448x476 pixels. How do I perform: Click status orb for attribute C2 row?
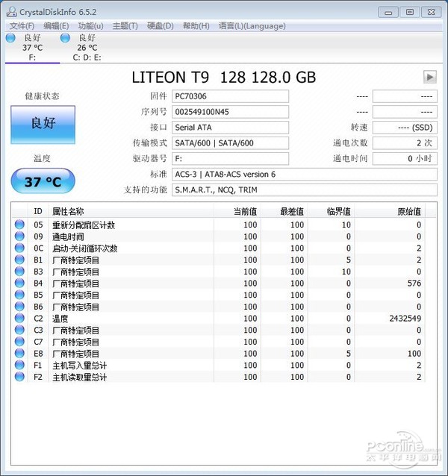[x=19, y=318]
